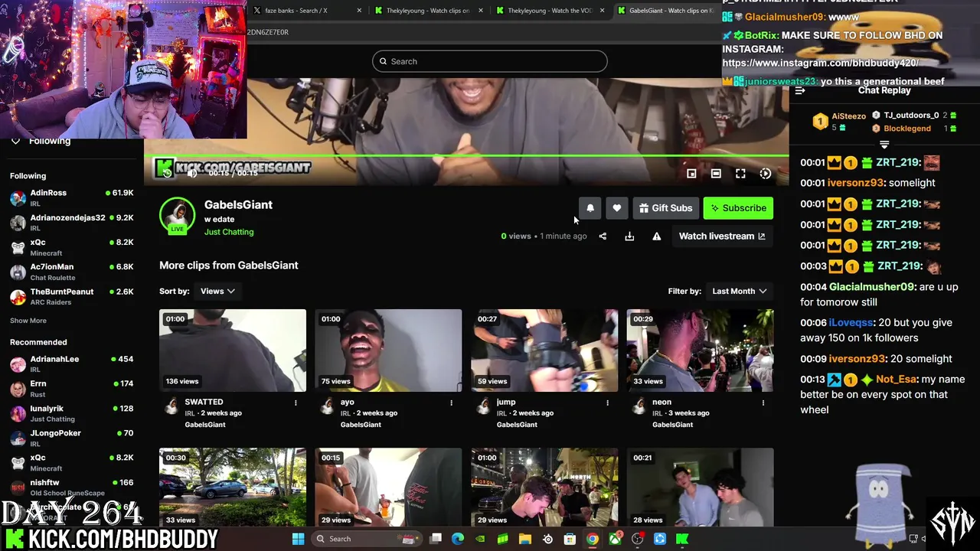The image size is (980, 551).
Task: Open the neon clip thumbnail
Action: (700, 350)
